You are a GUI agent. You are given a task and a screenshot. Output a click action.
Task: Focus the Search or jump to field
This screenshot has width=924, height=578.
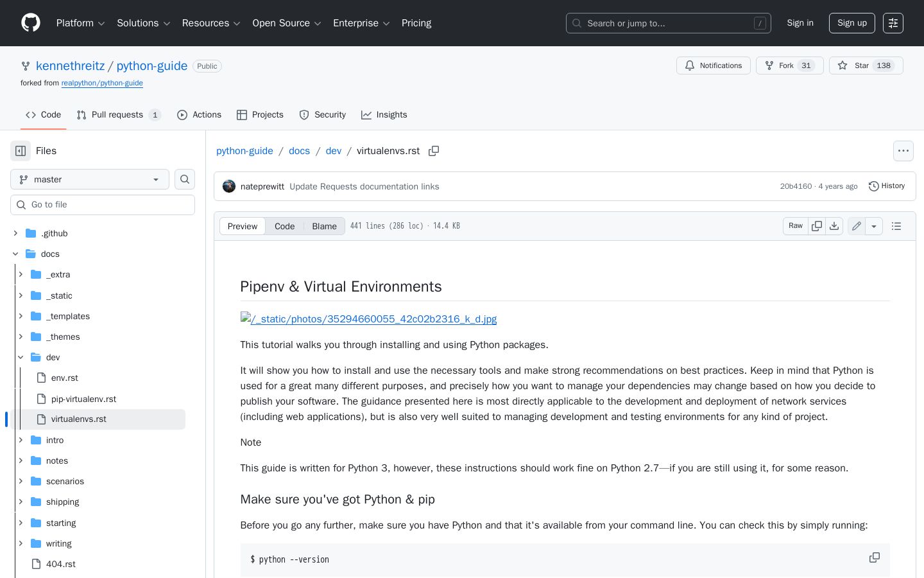click(669, 23)
